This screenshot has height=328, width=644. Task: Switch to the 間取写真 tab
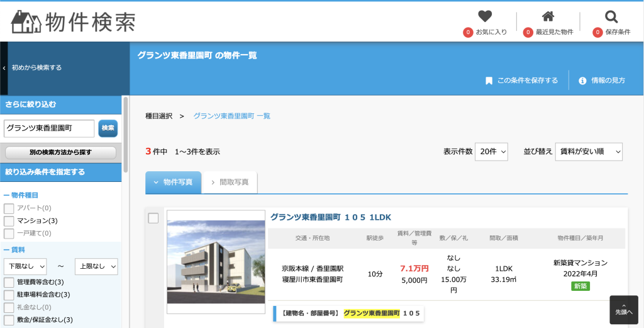(230, 182)
